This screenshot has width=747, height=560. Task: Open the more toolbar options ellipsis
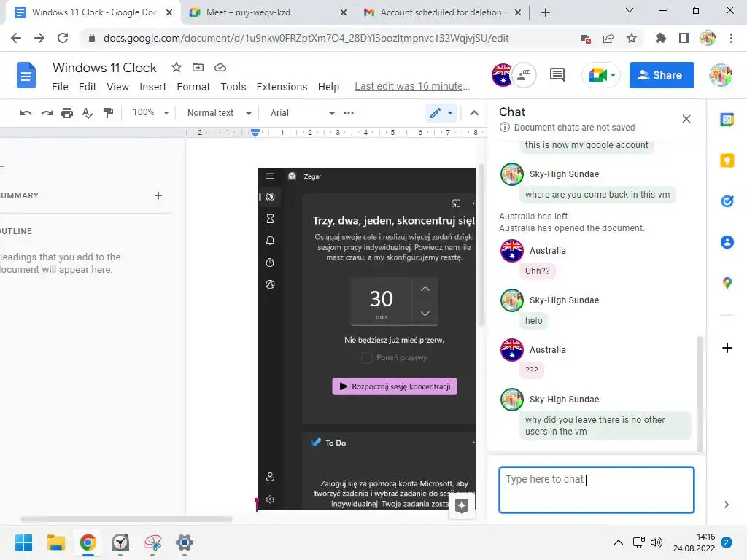click(349, 113)
